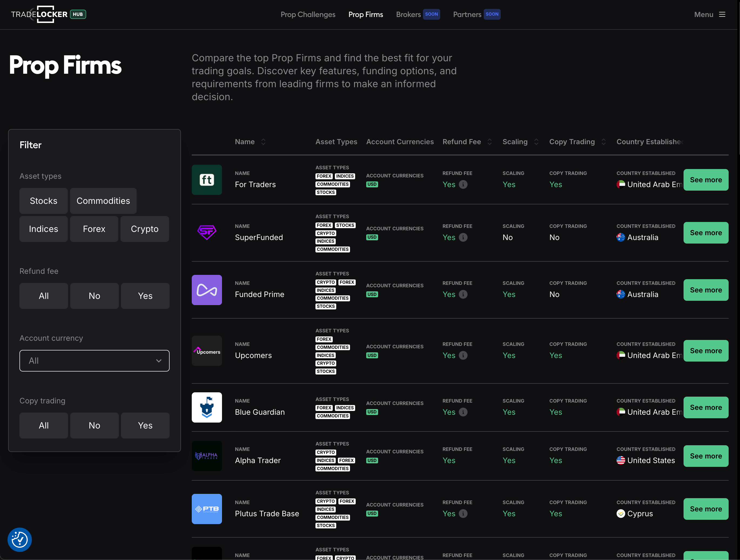740x560 pixels.
Task: Click See more for Plutus Trade Base
Action: tap(706, 509)
